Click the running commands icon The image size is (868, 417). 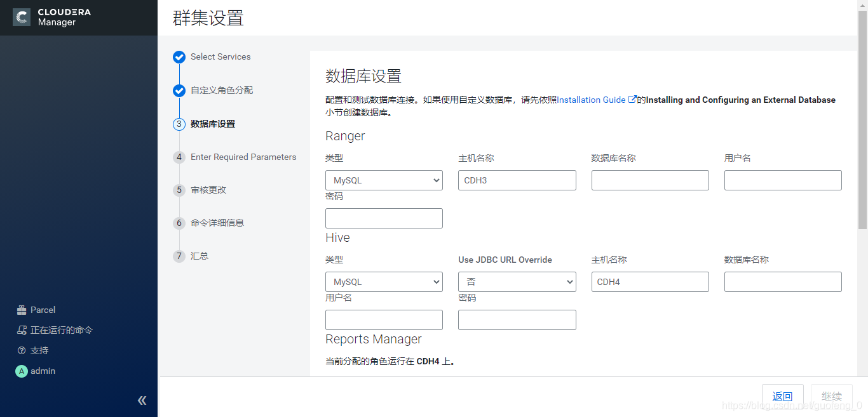pos(22,330)
